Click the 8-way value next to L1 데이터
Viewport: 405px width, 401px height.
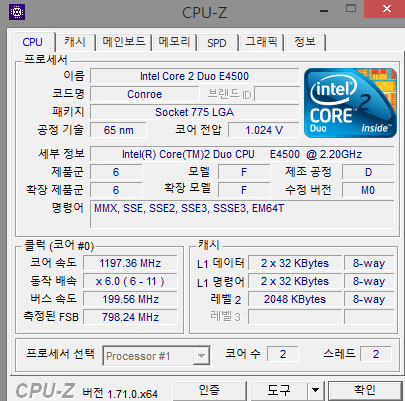[x=369, y=263]
